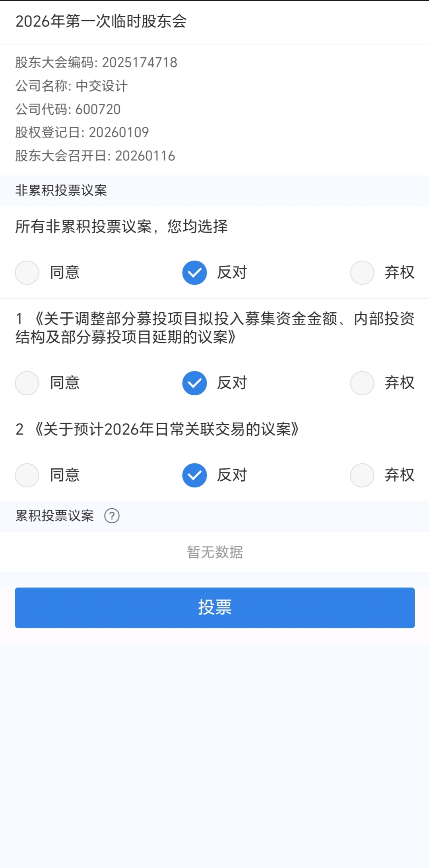Tap the 2026年第一次临时股东会 page title
Image resolution: width=429 pixels, height=868 pixels.
point(101,21)
